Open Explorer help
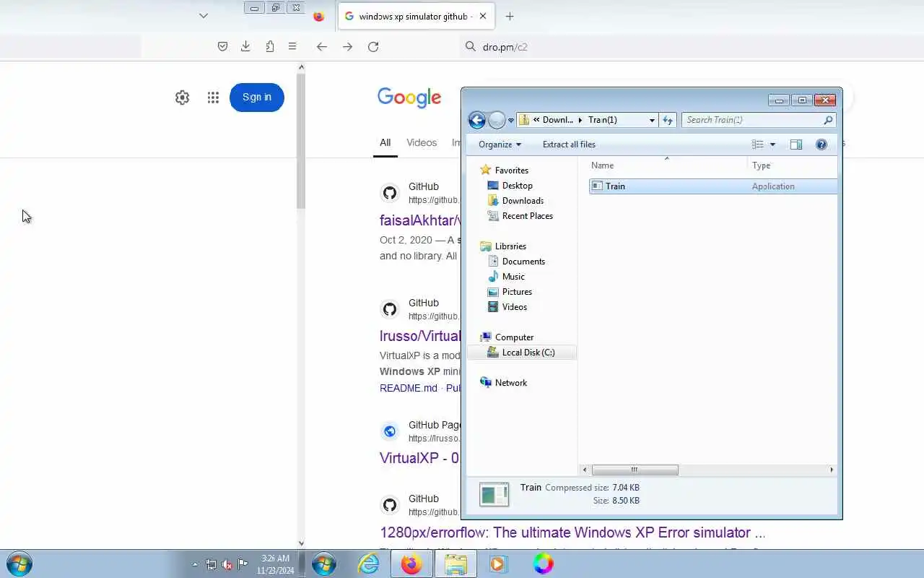 coord(821,144)
